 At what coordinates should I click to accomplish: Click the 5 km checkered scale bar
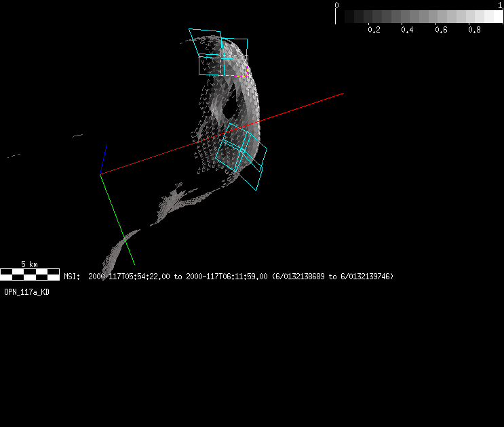tap(29, 274)
